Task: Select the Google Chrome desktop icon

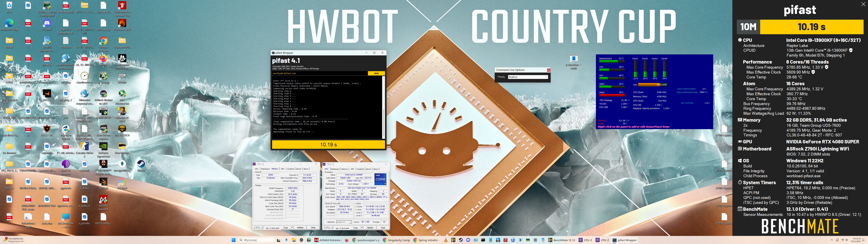Action: pyautogui.click(x=103, y=44)
